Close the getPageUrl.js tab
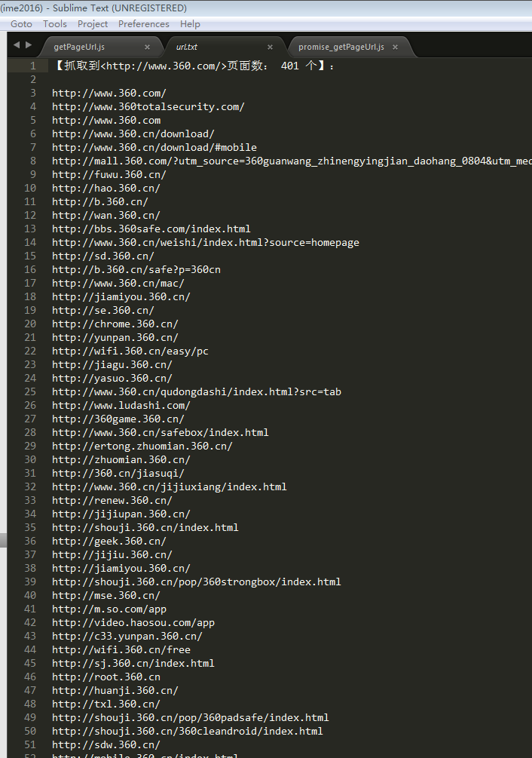 (x=147, y=47)
